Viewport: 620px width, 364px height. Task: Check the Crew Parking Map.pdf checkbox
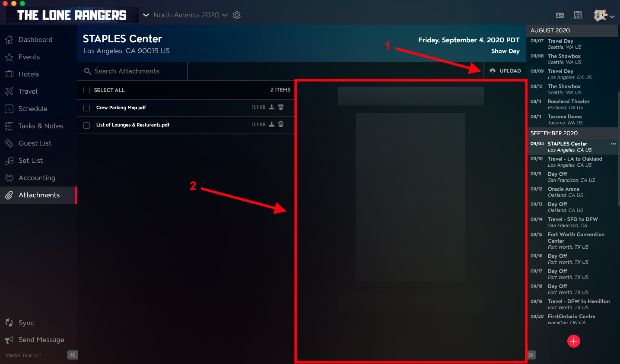86,108
